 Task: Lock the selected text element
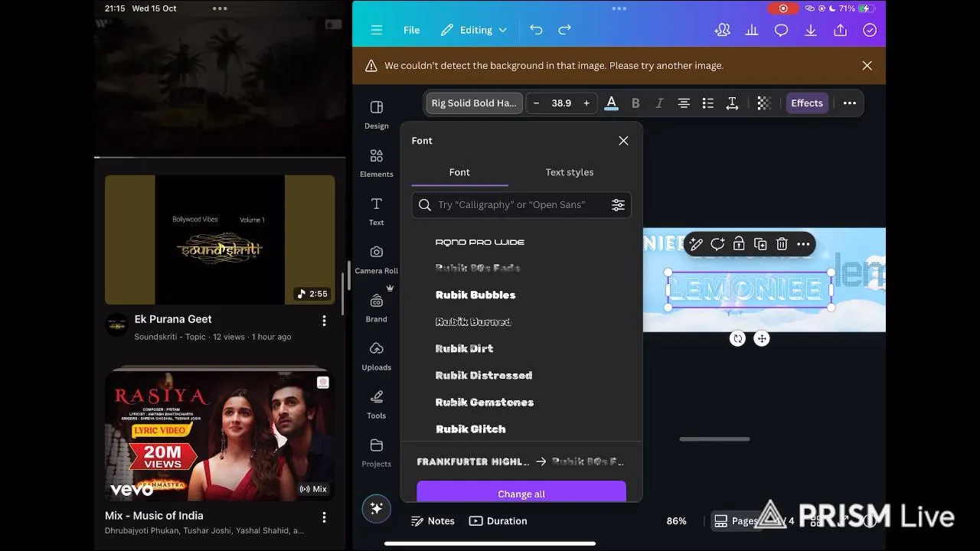tap(739, 244)
